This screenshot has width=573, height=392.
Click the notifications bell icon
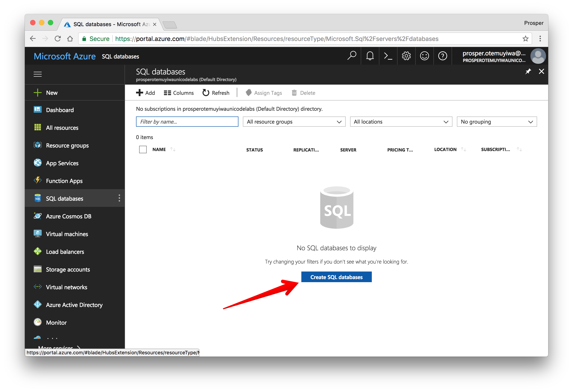click(x=370, y=56)
